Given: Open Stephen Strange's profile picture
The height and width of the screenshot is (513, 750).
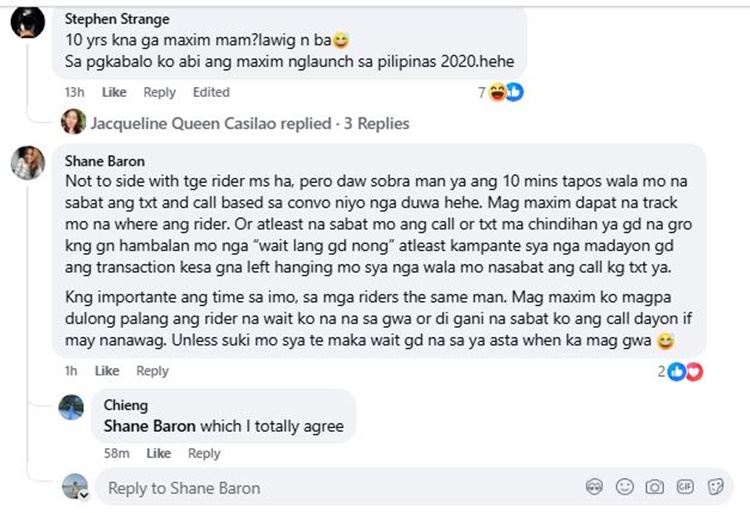Looking at the screenshot, I should tap(27, 22).
